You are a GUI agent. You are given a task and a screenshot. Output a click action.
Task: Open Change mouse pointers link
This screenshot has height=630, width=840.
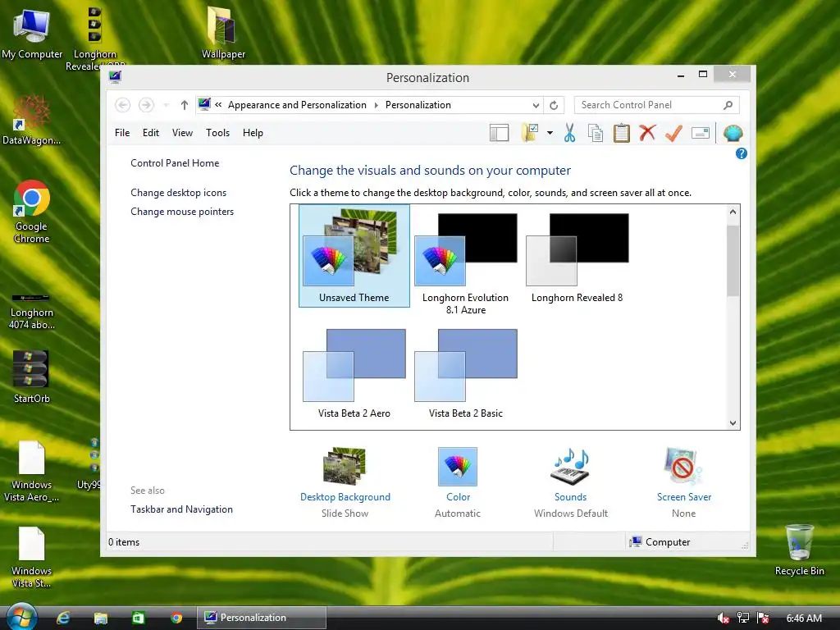tap(182, 212)
